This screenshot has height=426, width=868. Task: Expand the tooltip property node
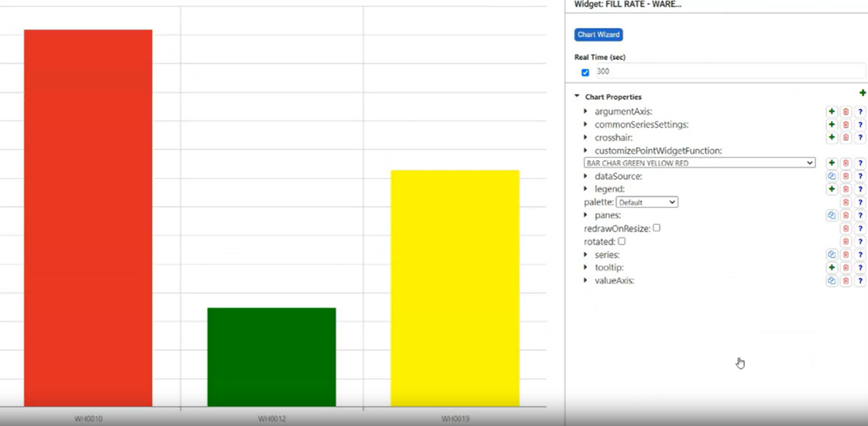tap(585, 267)
